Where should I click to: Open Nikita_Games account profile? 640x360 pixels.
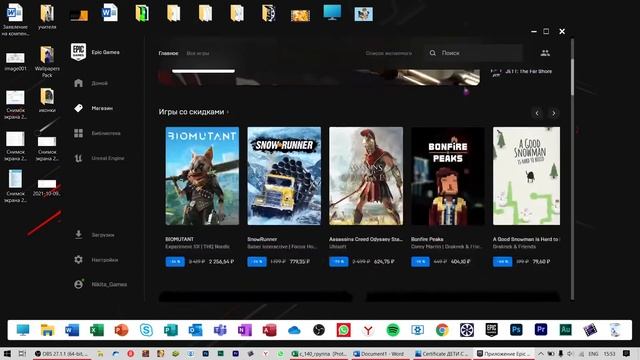(x=100, y=284)
